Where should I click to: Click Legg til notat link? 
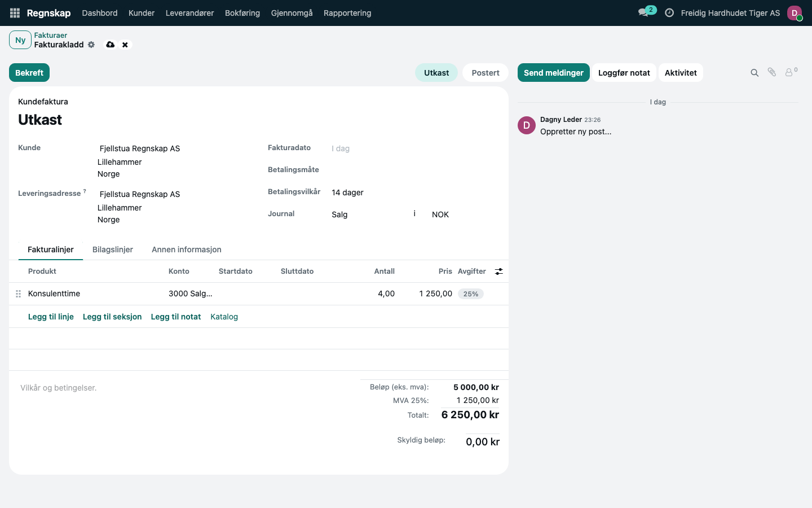pyautogui.click(x=176, y=317)
